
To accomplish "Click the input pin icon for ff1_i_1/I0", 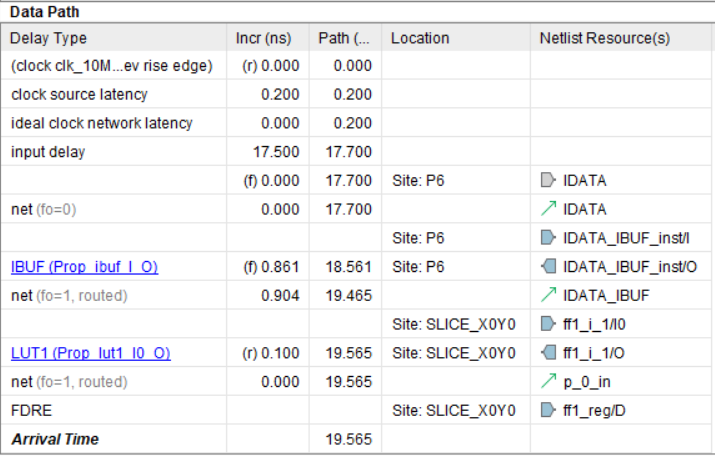I will point(547,324).
